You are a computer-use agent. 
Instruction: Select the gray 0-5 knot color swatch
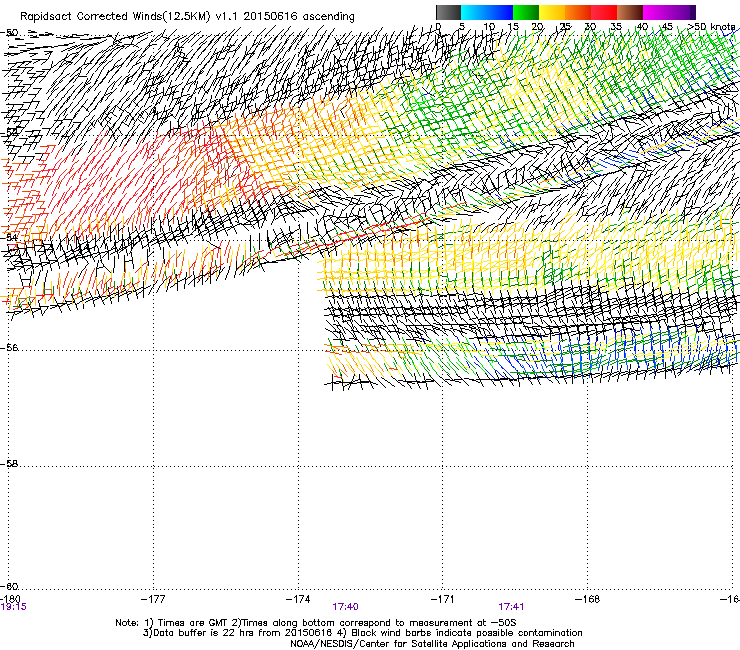tap(448, 12)
